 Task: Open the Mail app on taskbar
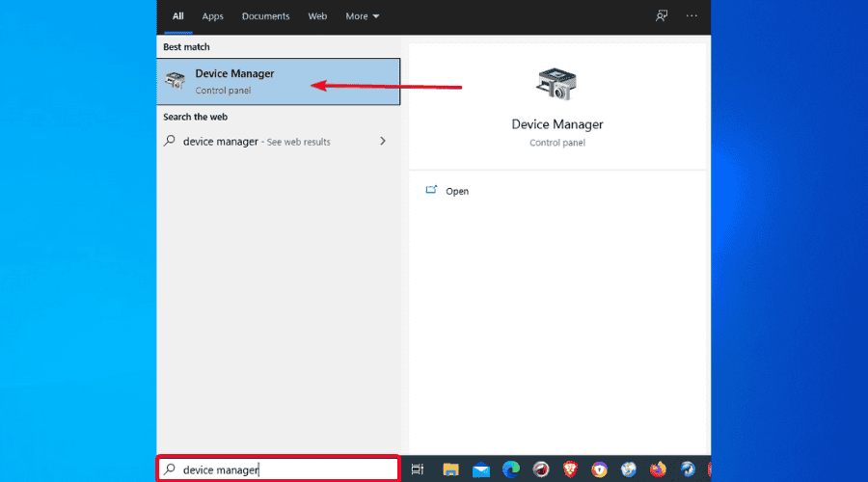click(x=481, y=469)
